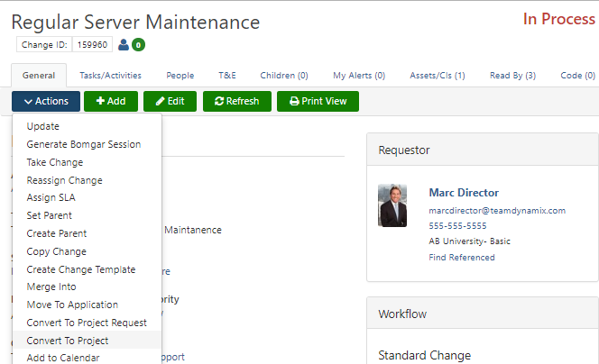Open the My Alerts (0) tab
The width and height of the screenshot is (599, 364).
click(x=359, y=76)
